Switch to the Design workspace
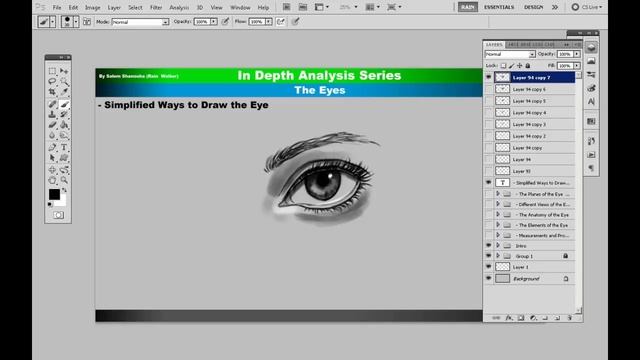The height and width of the screenshot is (360, 640). point(533,7)
